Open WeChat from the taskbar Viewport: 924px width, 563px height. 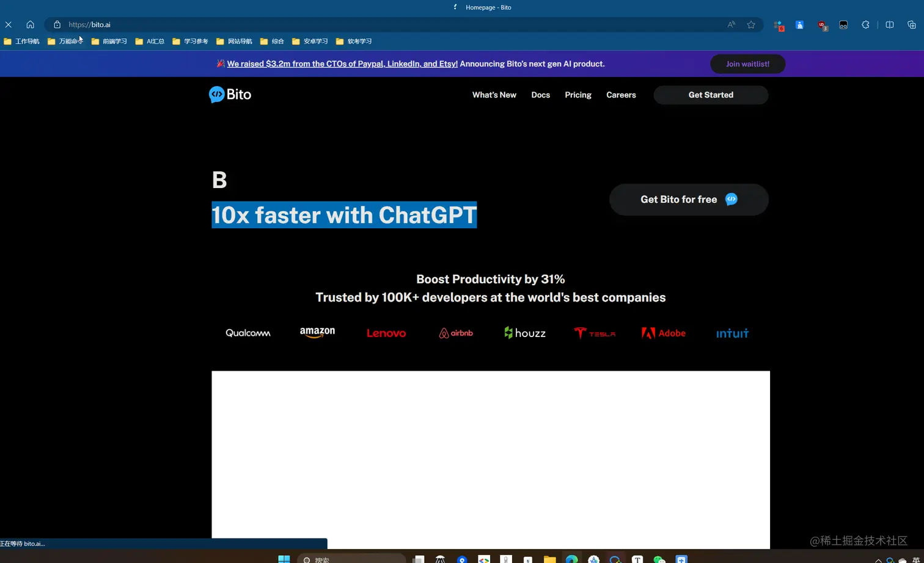point(659,559)
